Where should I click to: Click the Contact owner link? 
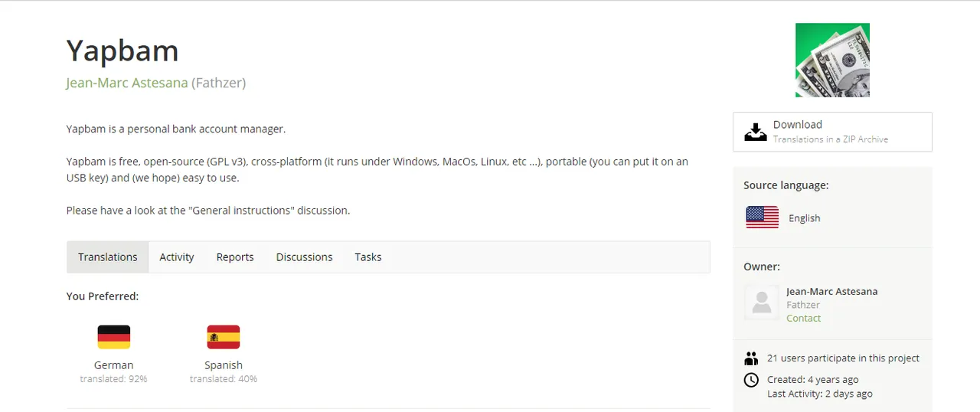pyautogui.click(x=803, y=318)
